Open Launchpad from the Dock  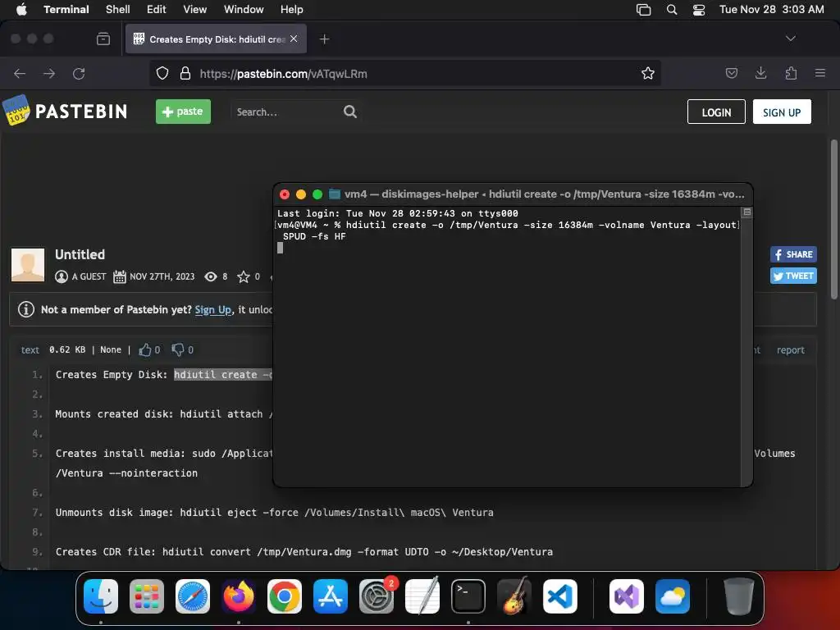[147, 596]
